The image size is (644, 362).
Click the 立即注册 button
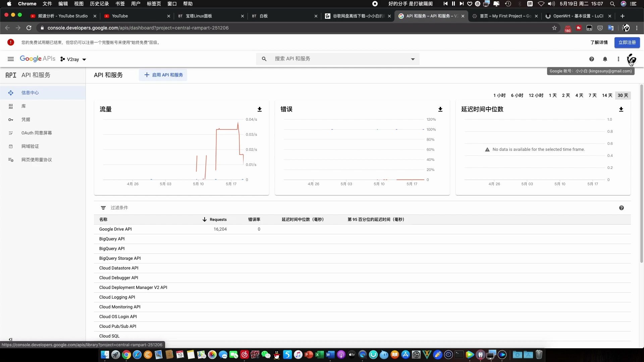[627, 43]
